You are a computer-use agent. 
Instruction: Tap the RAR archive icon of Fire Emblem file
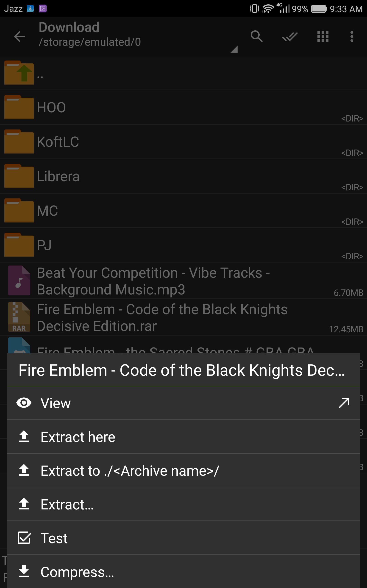pos(19,317)
